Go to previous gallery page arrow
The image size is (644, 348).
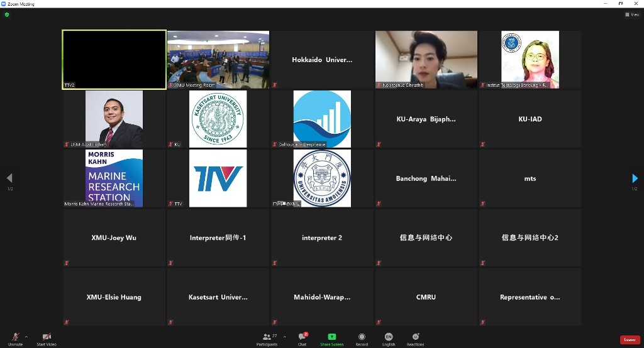pyautogui.click(x=9, y=178)
